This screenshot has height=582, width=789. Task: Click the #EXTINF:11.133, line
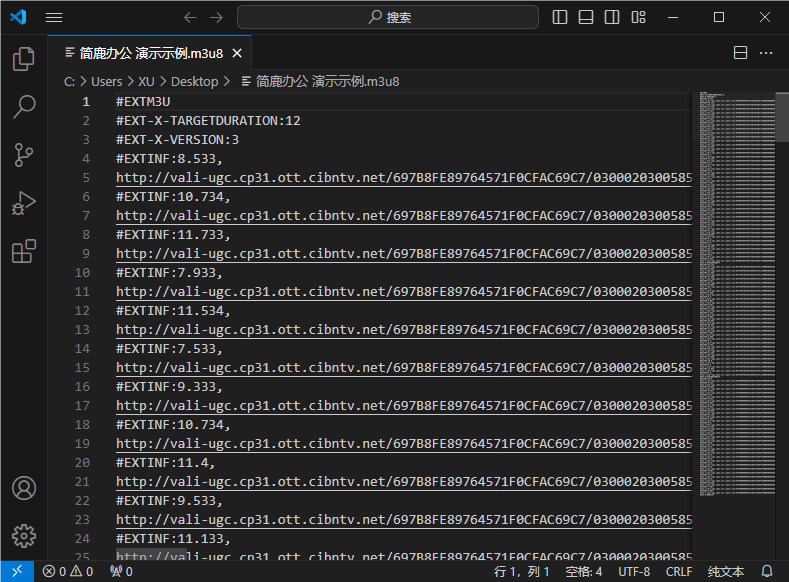click(173, 538)
